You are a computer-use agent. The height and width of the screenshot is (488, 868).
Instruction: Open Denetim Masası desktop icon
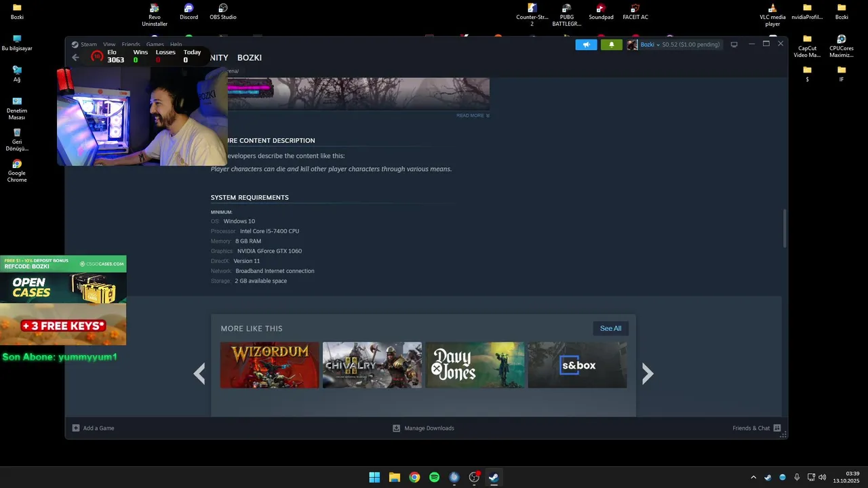pyautogui.click(x=17, y=108)
